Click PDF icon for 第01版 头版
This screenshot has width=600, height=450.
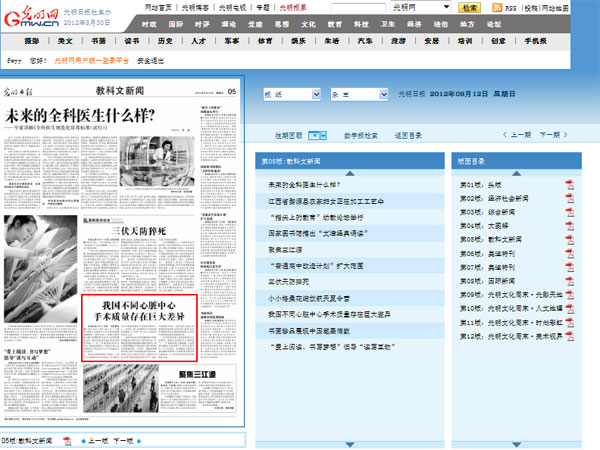tap(568, 185)
